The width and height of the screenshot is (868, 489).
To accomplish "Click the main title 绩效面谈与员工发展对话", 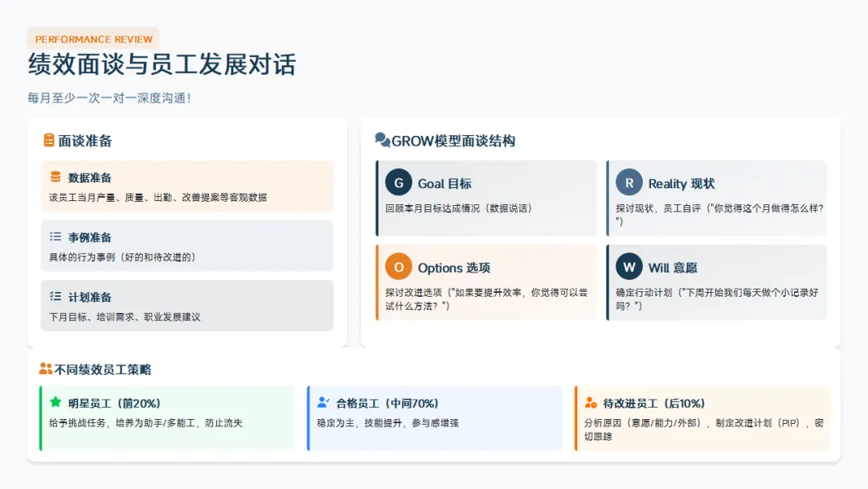I will (x=162, y=64).
